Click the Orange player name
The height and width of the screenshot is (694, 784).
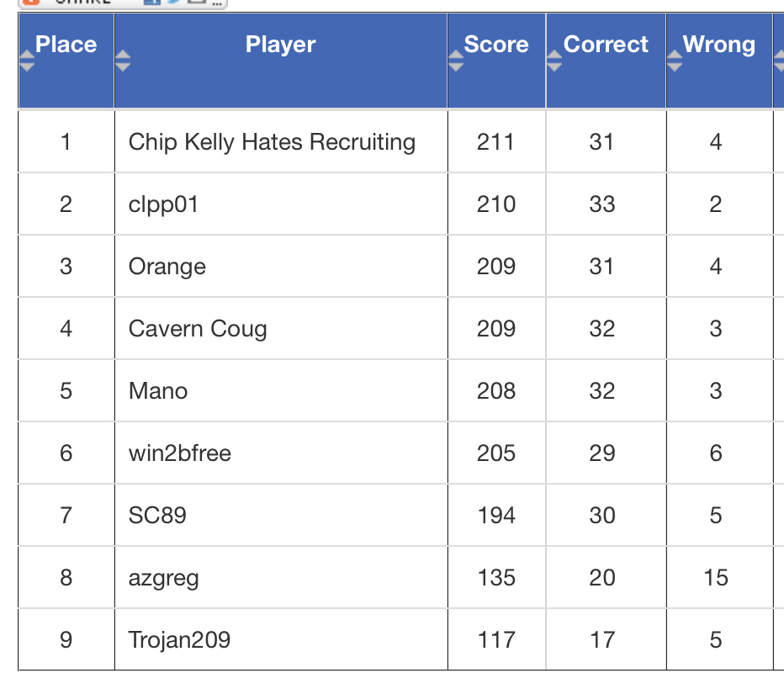point(167,267)
